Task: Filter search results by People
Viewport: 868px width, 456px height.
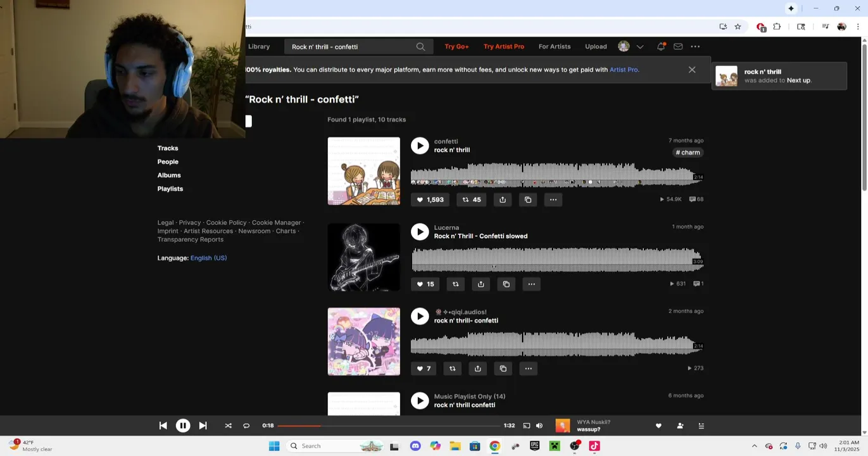Action: click(168, 161)
